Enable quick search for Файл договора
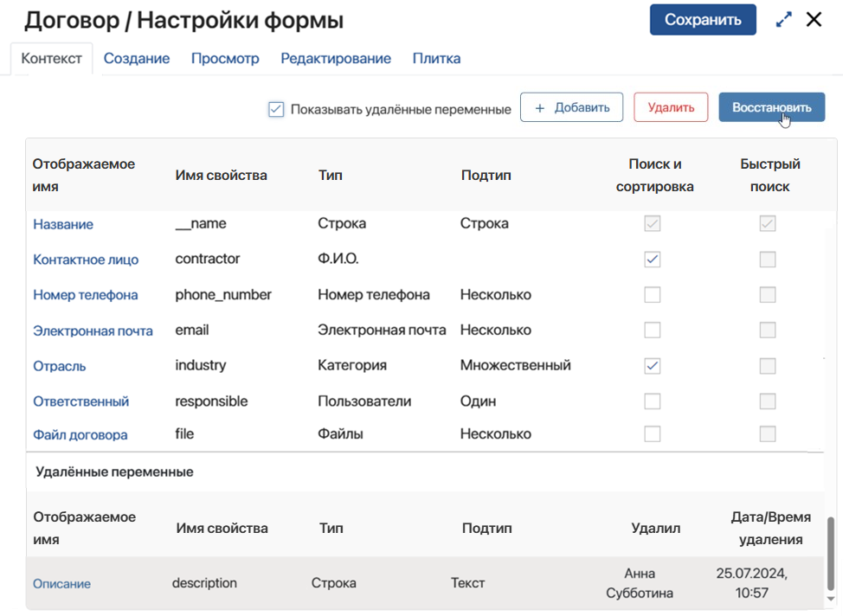 [x=768, y=434]
